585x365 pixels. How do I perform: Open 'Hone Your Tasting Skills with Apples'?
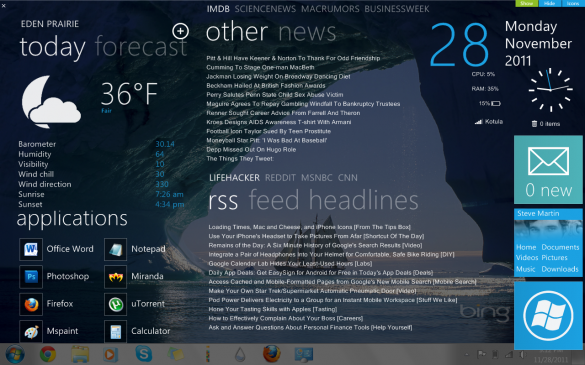tap(273, 309)
